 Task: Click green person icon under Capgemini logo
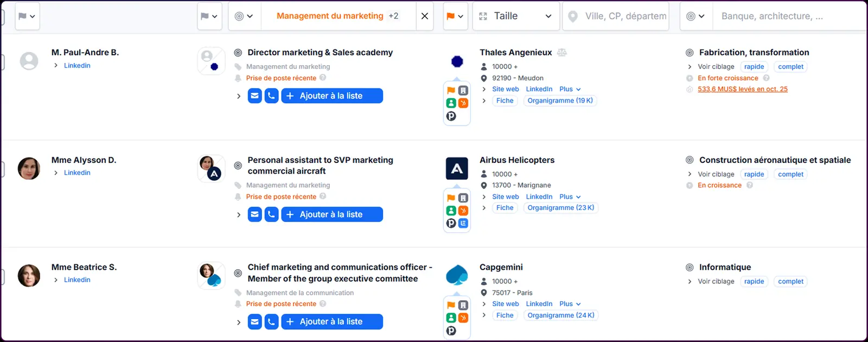tap(451, 318)
